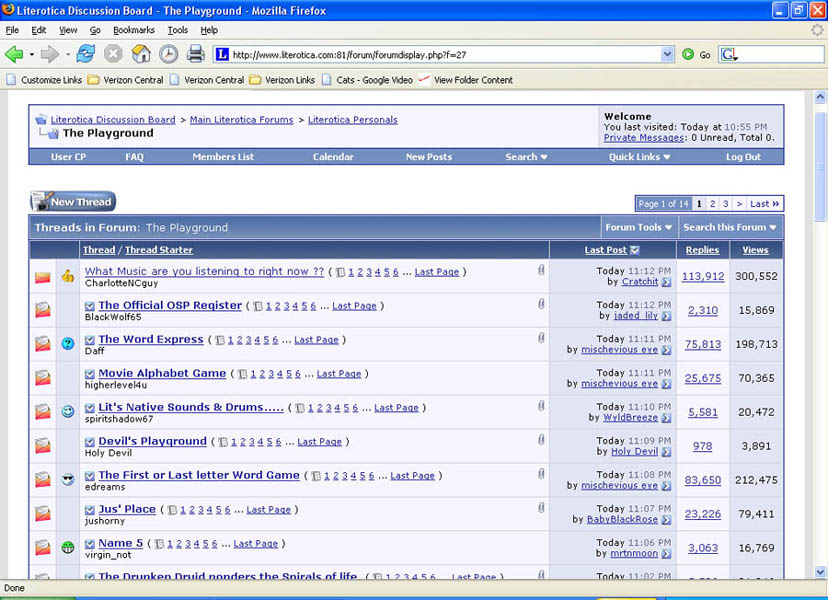Open the Search this Forum dropdown
The height and width of the screenshot is (600, 828).
coord(730,227)
